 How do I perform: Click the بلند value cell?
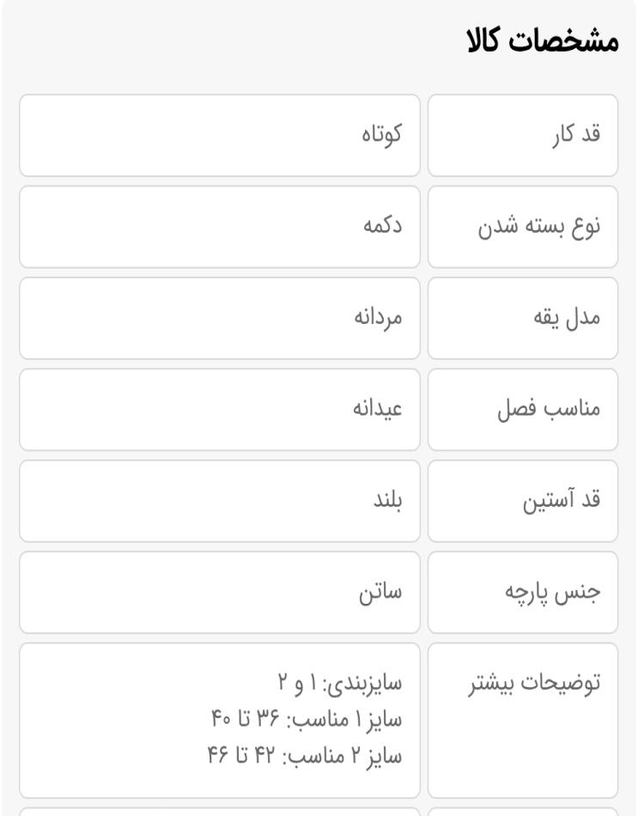(x=220, y=501)
